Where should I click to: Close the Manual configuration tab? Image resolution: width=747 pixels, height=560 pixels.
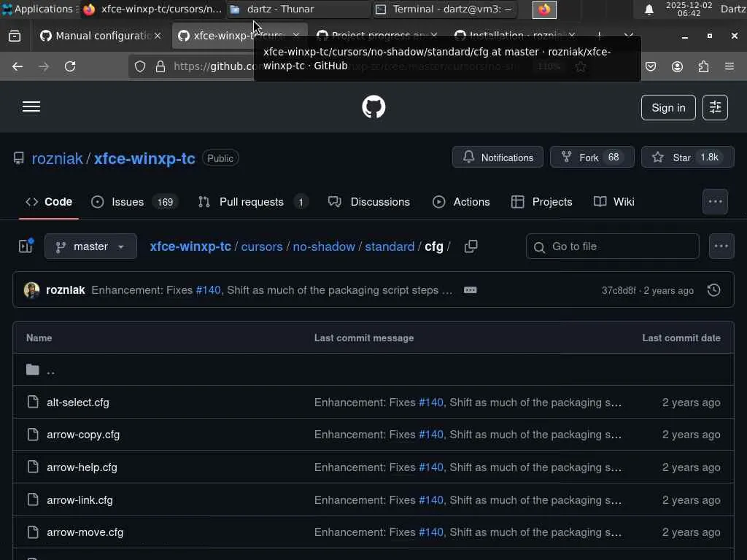coord(158,36)
